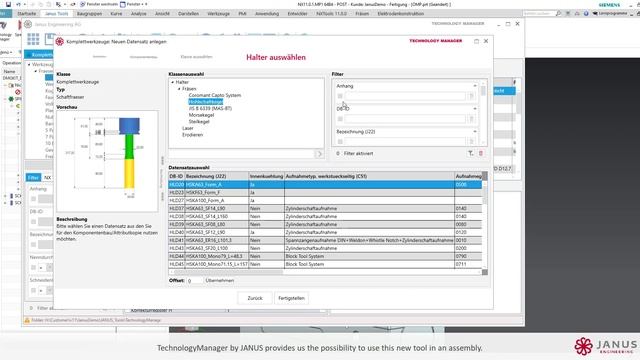Open the undo history dropdown arrow

point(24,4)
